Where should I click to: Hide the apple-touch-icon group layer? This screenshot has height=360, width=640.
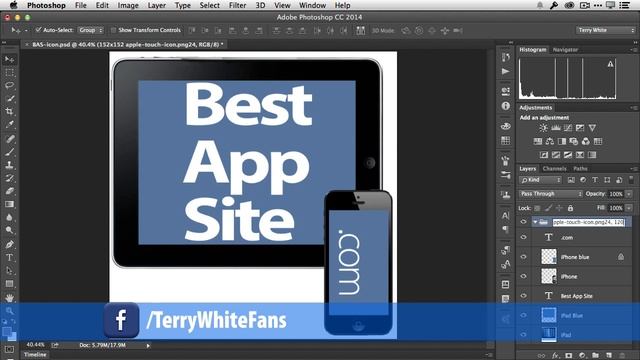[524, 222]
